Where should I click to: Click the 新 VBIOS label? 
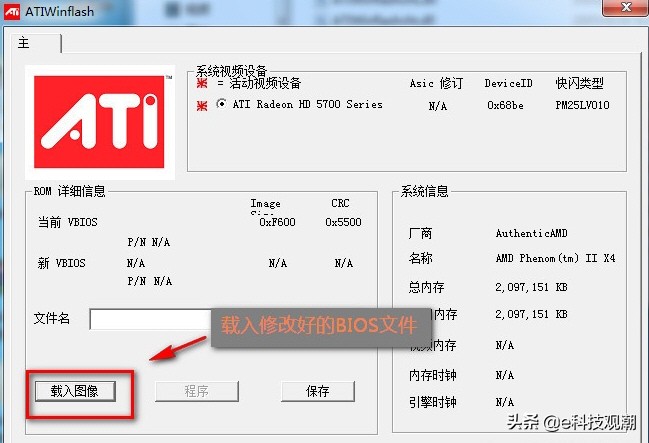click(62, 263)
